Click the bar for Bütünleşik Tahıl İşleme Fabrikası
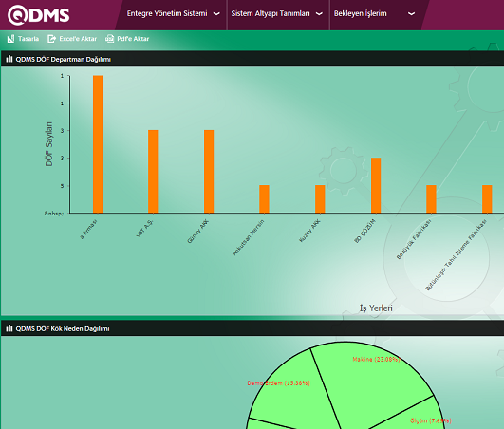The height and width of the screenshot is (429, 504). point(487,199)
